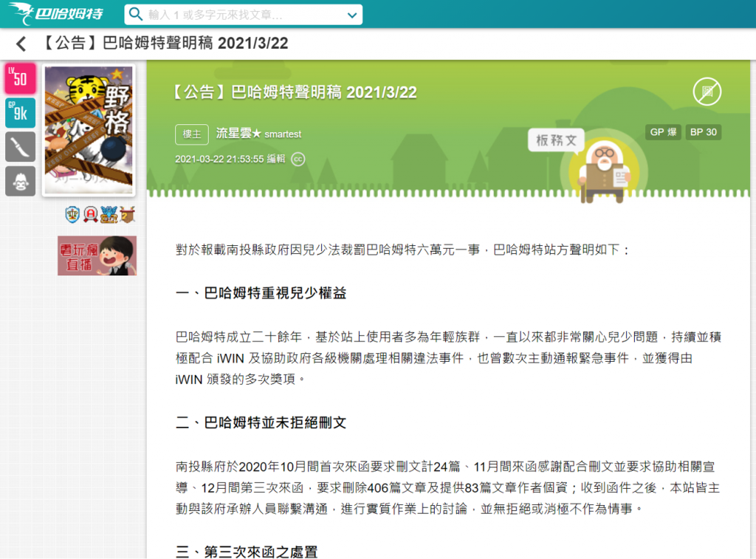
Task: Open the poster's tiger avatar image
Action: pos(89,130)
